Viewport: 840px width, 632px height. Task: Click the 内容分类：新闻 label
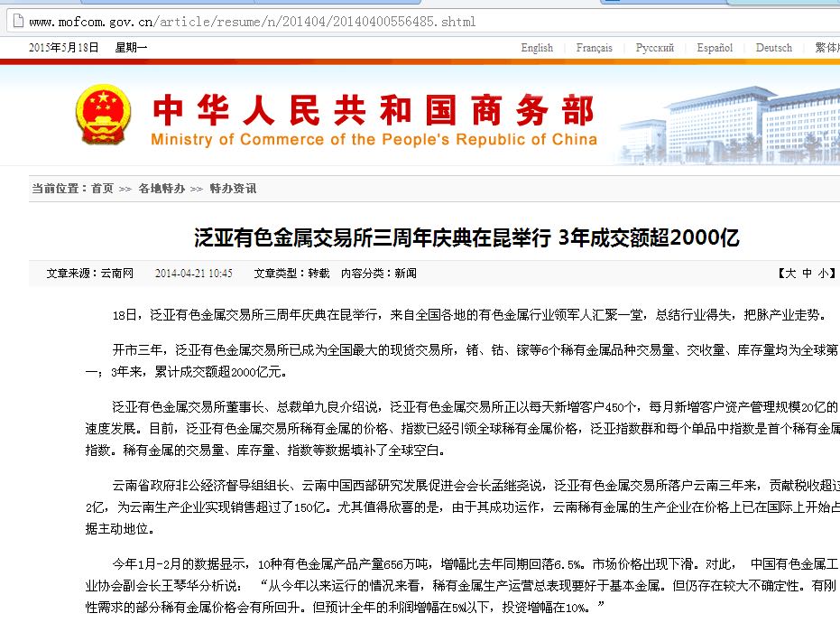click(379, 274)
